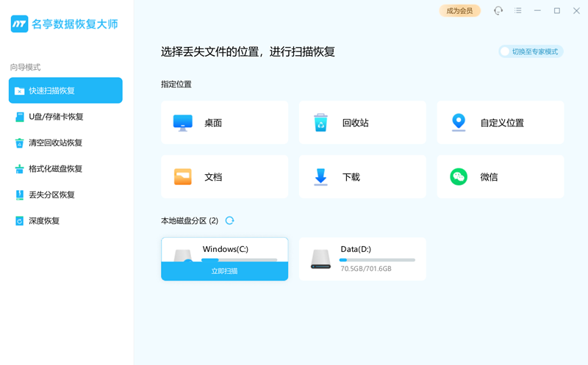Click the documents (文档) folder icon
Image resolution: width=588 pixels, height=365 pixels.
click(x=182, y=177)
